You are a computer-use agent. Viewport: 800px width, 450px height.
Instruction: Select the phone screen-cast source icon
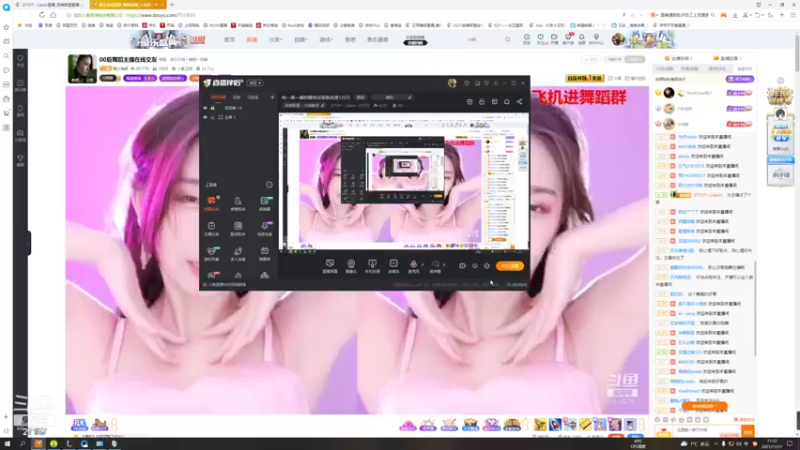(372, 265)
